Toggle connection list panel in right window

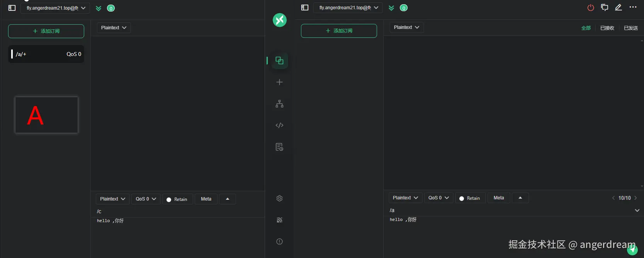coord(305,8)
